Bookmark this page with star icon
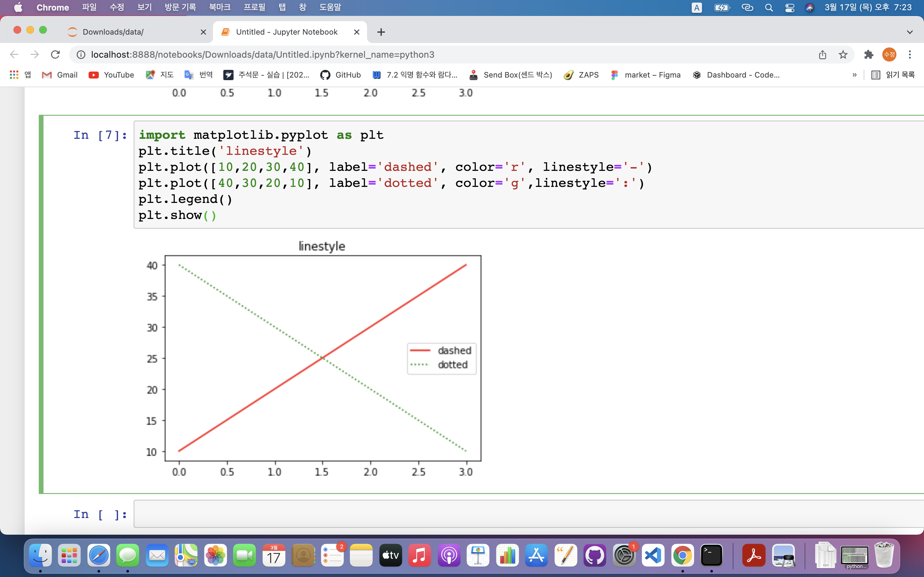Screen dimensions: 924x577 point(843,54)
